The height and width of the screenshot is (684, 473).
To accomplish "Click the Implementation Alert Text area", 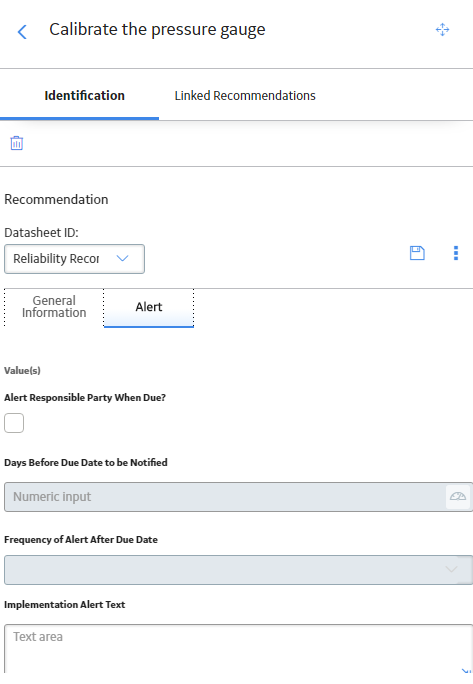I will [238, 649].
